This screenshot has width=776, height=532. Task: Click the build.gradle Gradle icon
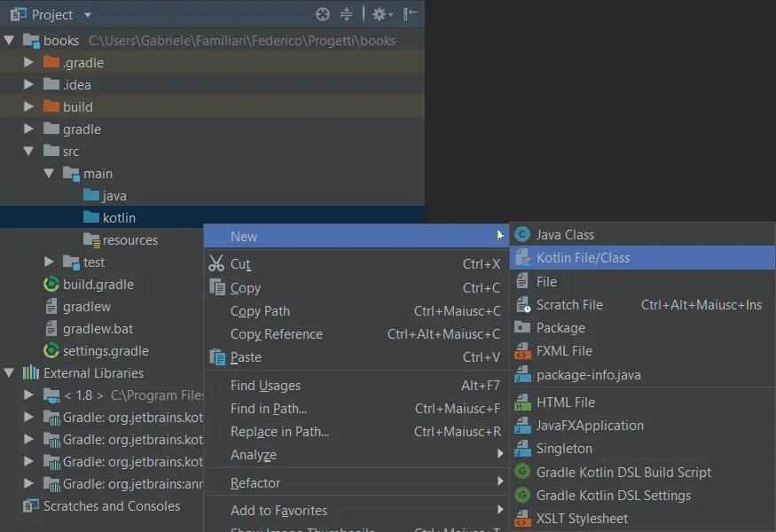[51, 284]
